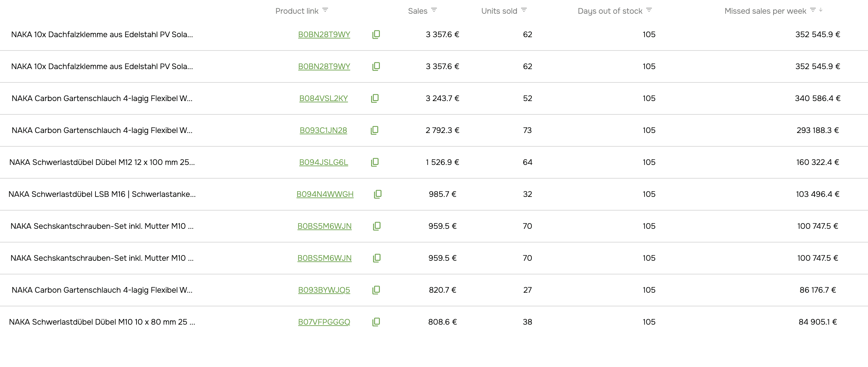
Task: Click the Units sold column header
Action: pyautogui.click(x=499, y=11)
